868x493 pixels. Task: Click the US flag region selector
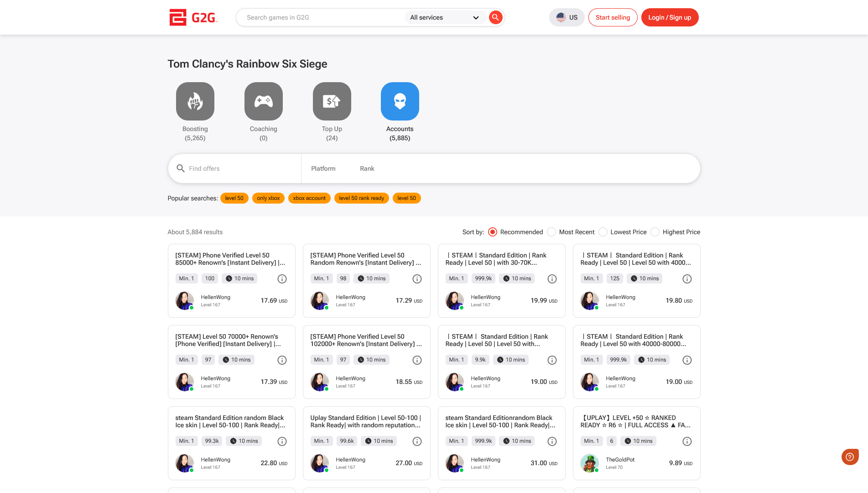point(567,17)
